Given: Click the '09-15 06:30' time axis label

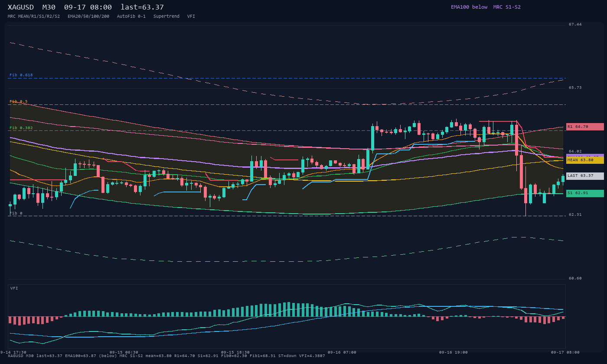Looking at the screenshot, I should tap(124, 352).
